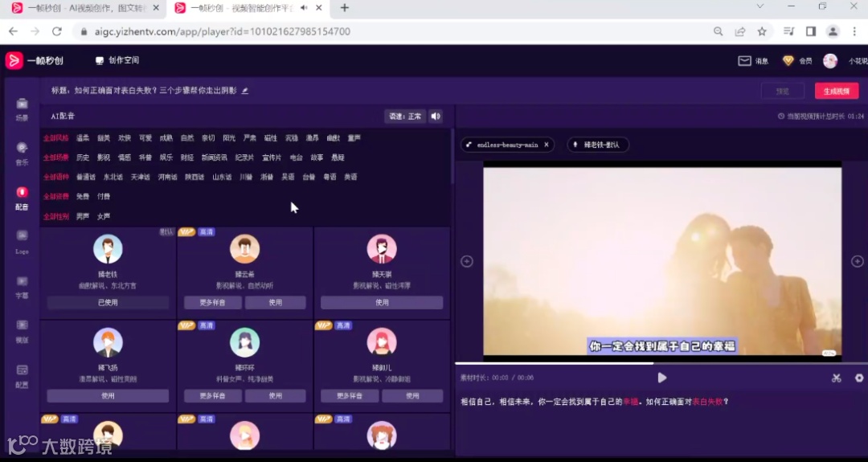Preview voice sample of 臻飞扬 avatar
868x462 pixels.
[x=108, y=342]
